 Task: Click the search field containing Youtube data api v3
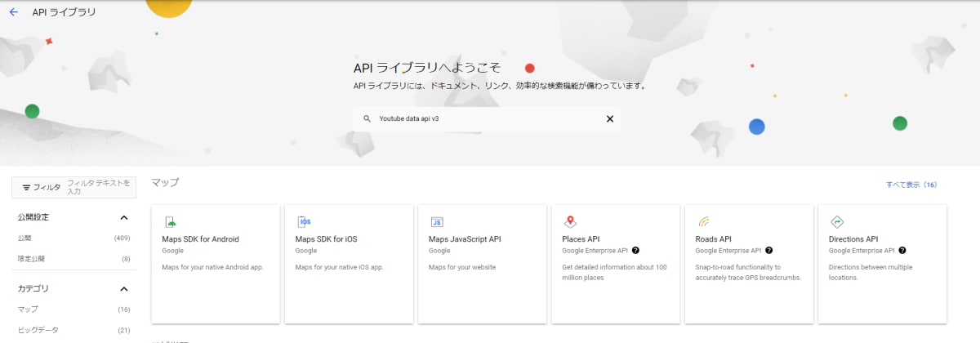(x=487, y=118)
